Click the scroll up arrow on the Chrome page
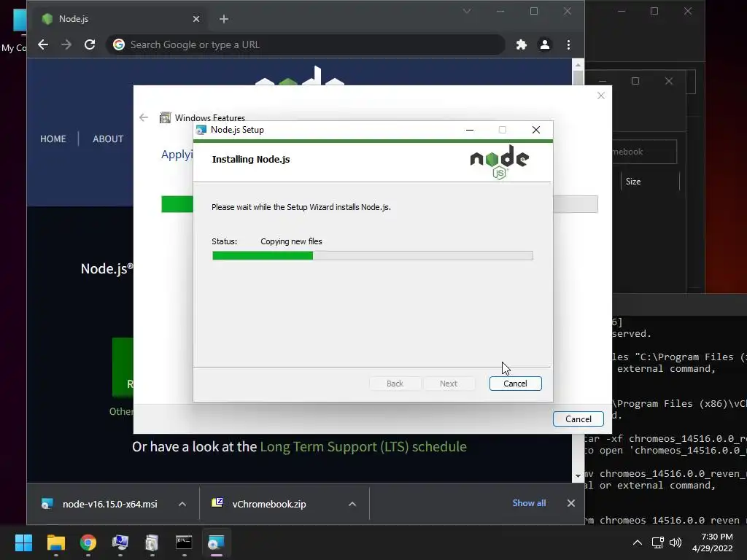Viewport: 747px width, 560px height. click(578, 65)
